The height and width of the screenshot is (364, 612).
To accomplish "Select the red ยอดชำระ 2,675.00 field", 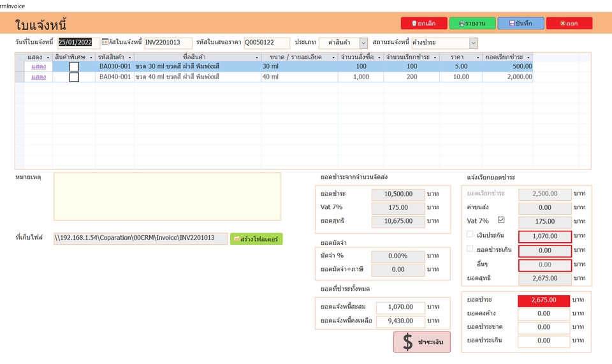I will point(544,300).
